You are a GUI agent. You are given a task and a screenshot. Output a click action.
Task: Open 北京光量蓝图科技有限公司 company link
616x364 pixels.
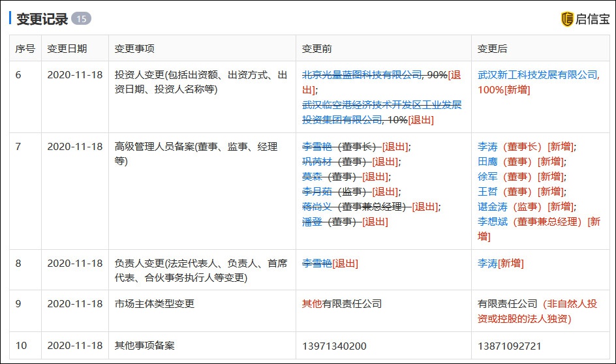(x=362, y=74)
